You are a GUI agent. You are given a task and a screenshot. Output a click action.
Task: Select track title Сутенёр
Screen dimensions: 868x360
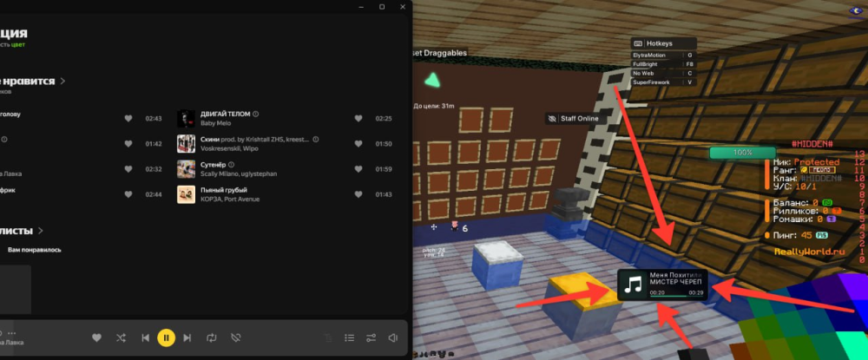[x=214, y=165]
